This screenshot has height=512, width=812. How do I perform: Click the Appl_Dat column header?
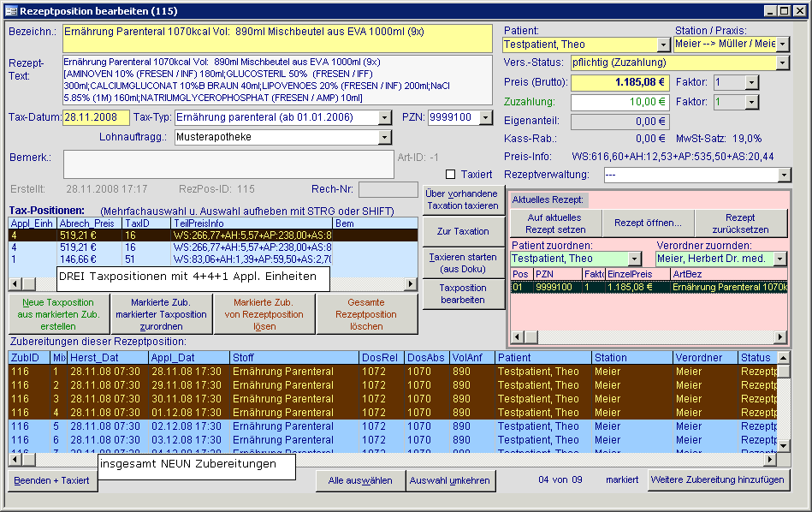[189, 358]
